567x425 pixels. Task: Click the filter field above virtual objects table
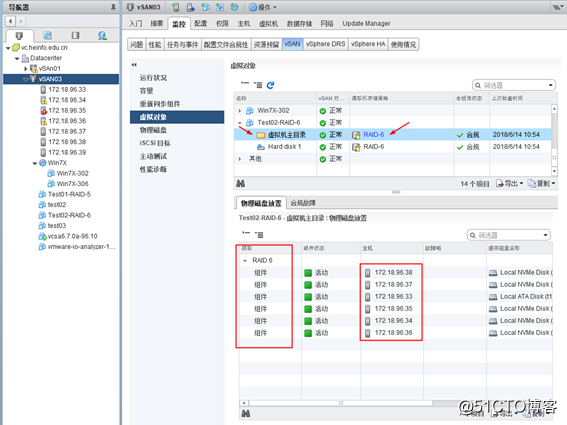(513, 85)
